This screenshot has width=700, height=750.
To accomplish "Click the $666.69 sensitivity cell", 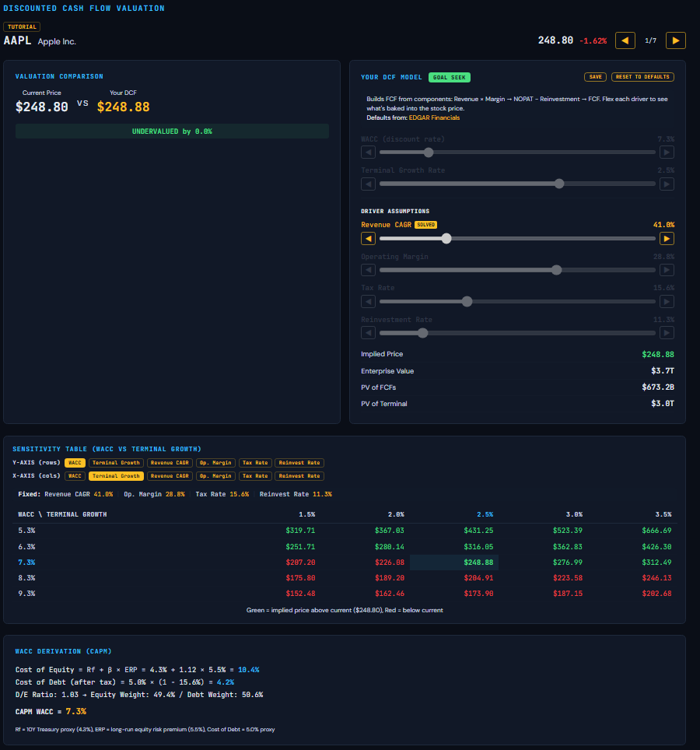I will click(x=656, y=531).
